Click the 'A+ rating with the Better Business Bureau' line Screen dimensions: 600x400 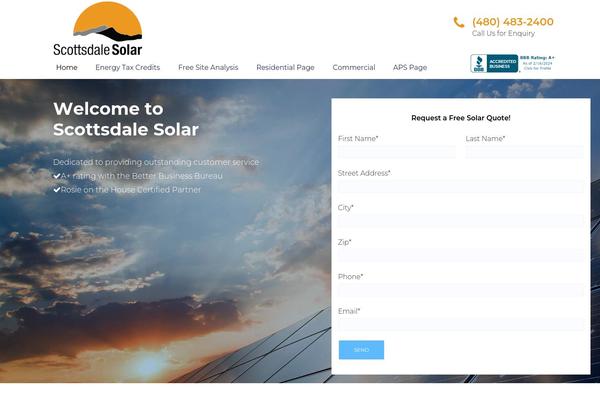tap(142, 176)
